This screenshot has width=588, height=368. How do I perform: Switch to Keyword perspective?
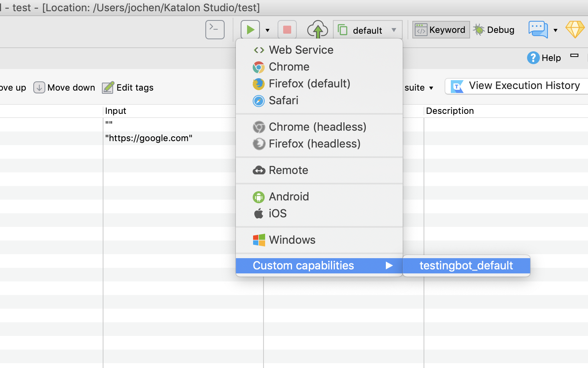pyautogui.click(x=441, y=30)
